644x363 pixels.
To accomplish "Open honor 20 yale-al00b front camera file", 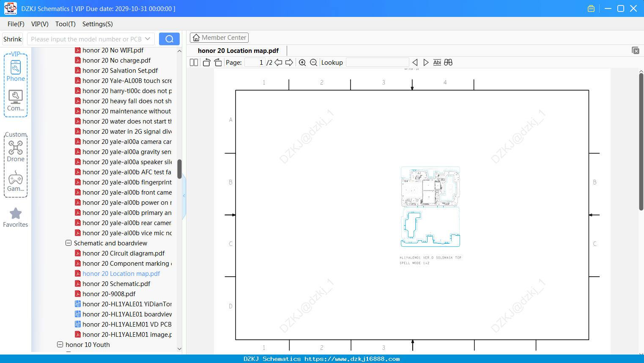I will pos(123,192).
